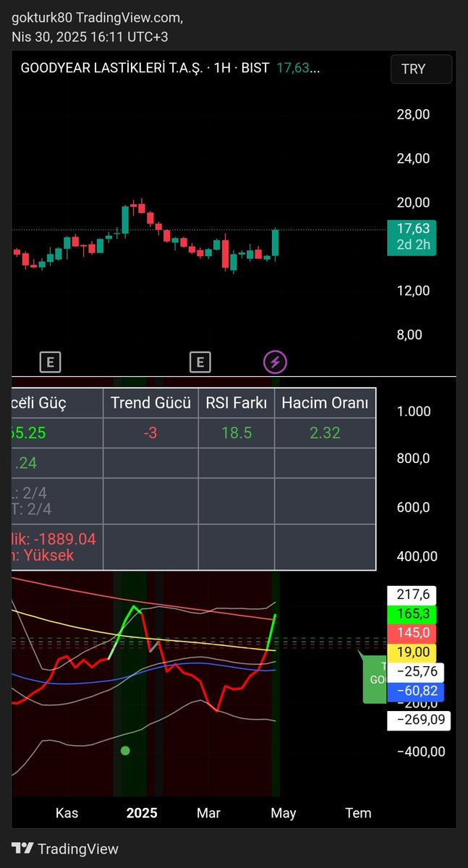Image resolution: width=468 pixels, height=868 pixels.
Task: Click the 165,3 green indicator value label
Action: [412, 614]
